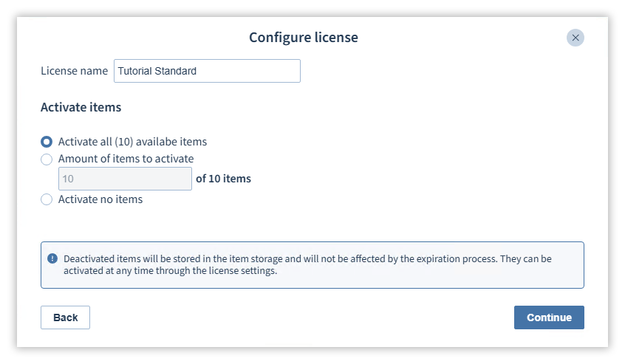Select the Activate no items radio
The image size is (625, 364).
click(47, 199)
